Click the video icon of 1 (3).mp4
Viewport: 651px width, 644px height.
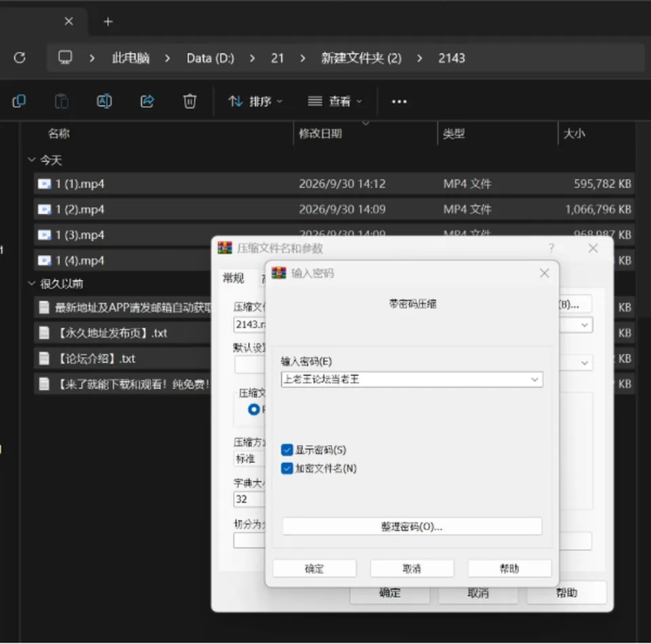click(x=45, y=235)
